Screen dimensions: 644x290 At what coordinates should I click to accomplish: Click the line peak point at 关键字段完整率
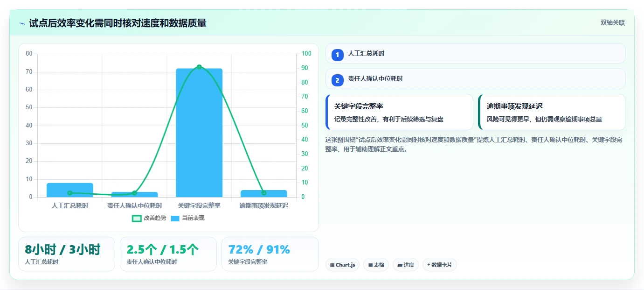tap(199, 67)
